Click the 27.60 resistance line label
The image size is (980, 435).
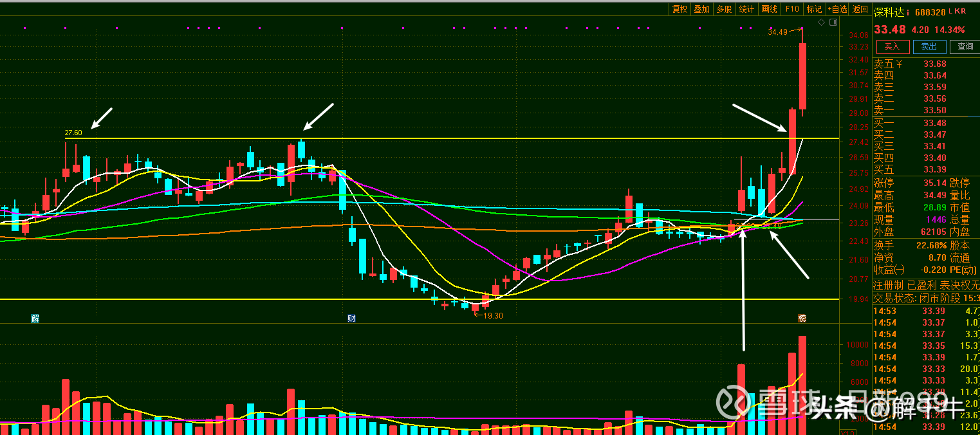(x=73, y=133)
